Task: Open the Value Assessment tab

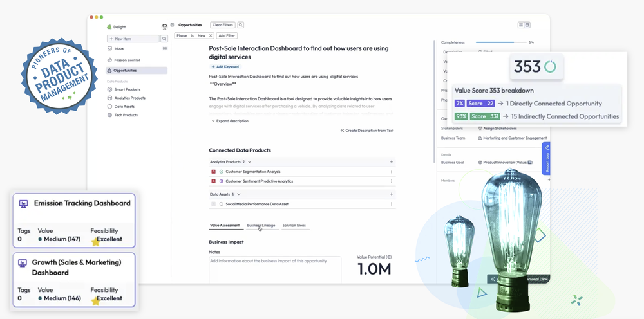Action: click(x=225, y=226)
